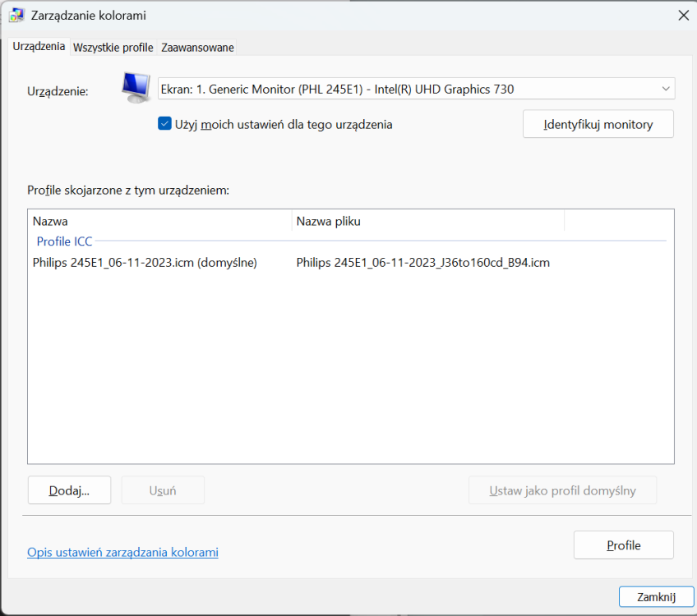Click the Color Management title bar icon
Viewport: 697px width, 616px height.
tap(16, 15)
